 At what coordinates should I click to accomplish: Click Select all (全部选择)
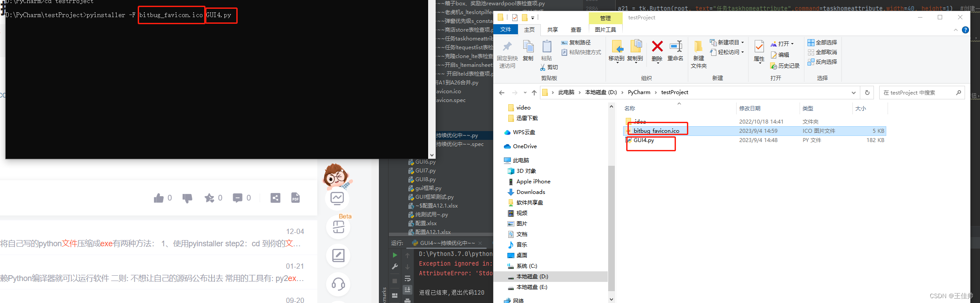tap(822, 43)
